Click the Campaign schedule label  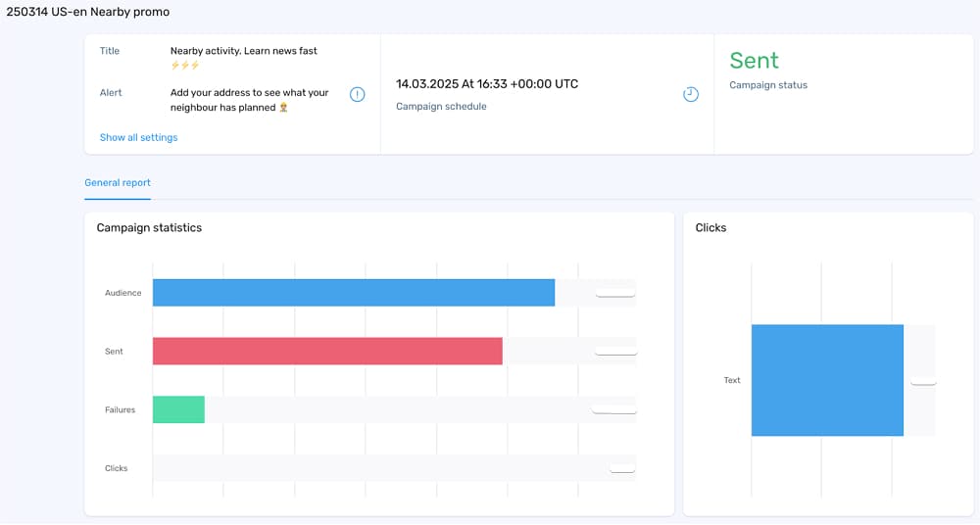pyautogui.click(x=441, y=106)
